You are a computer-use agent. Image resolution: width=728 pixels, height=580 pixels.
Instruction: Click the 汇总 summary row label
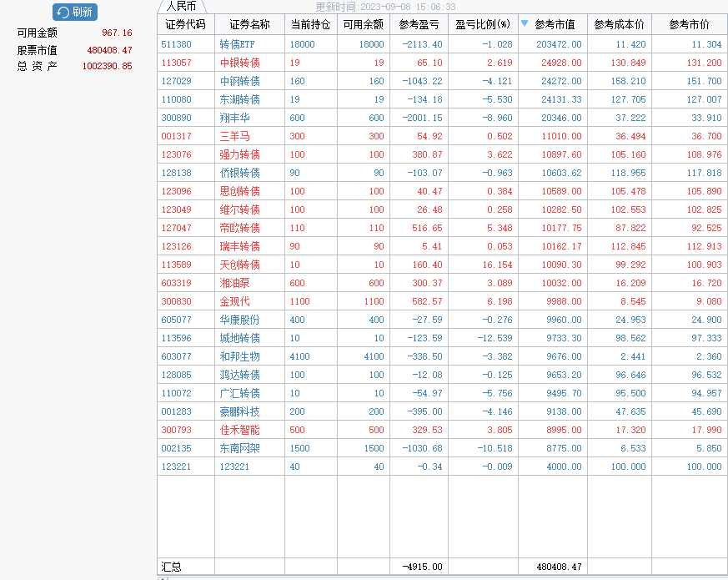(171, 567)
